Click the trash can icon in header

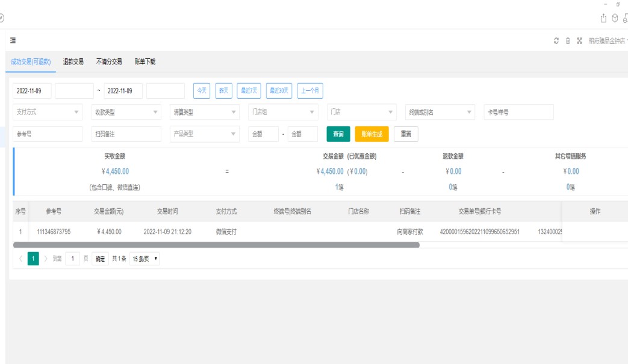(x=568, y=41)
